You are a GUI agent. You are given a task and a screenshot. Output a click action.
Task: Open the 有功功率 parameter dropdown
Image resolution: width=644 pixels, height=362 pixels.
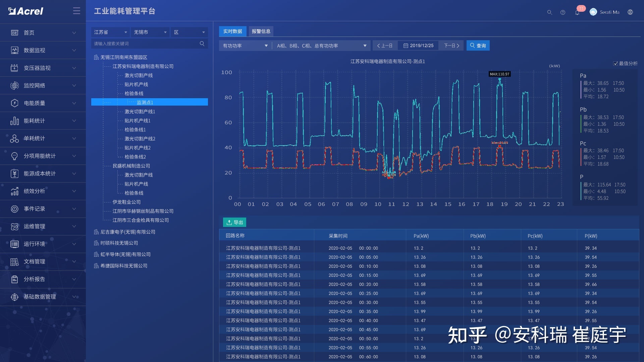(x=245, y=46)
